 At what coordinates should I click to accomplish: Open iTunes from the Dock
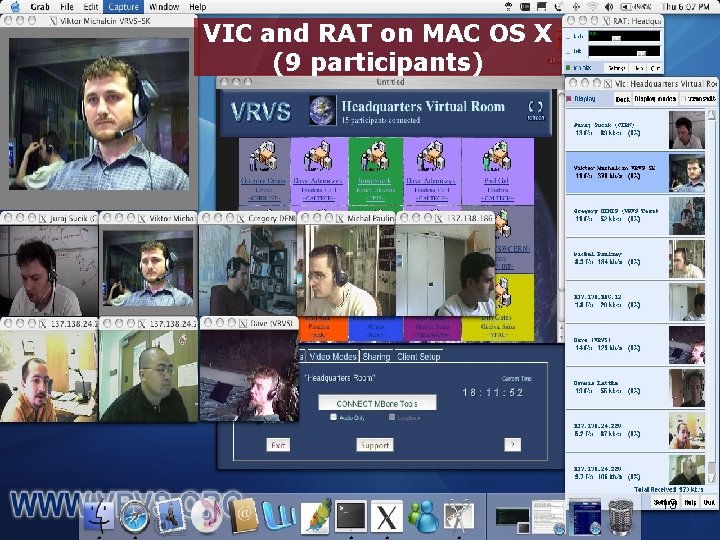(207, 516)
